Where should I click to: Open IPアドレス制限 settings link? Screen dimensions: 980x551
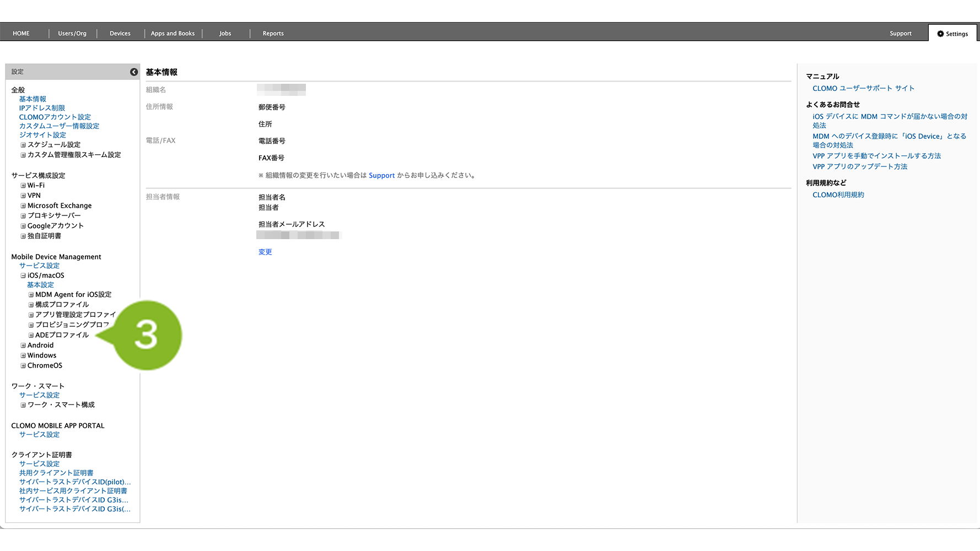[42, 109]
